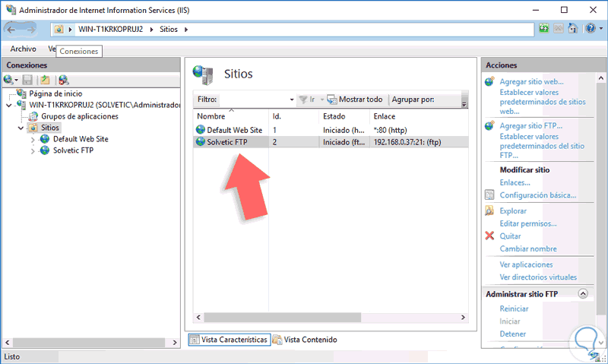The image size is (608, 364).
Task: Click the arrow after Sitios in breadcrumb
Action: coord(186,30)
